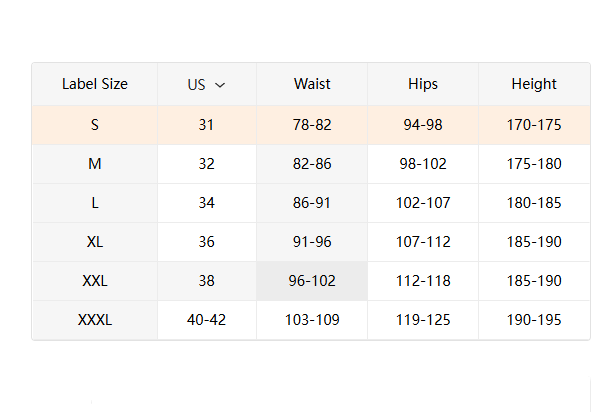The height and width of the screenshot is (412, 611).
Task: Click the 78-82 waist cell
Action: pos(312,125)
